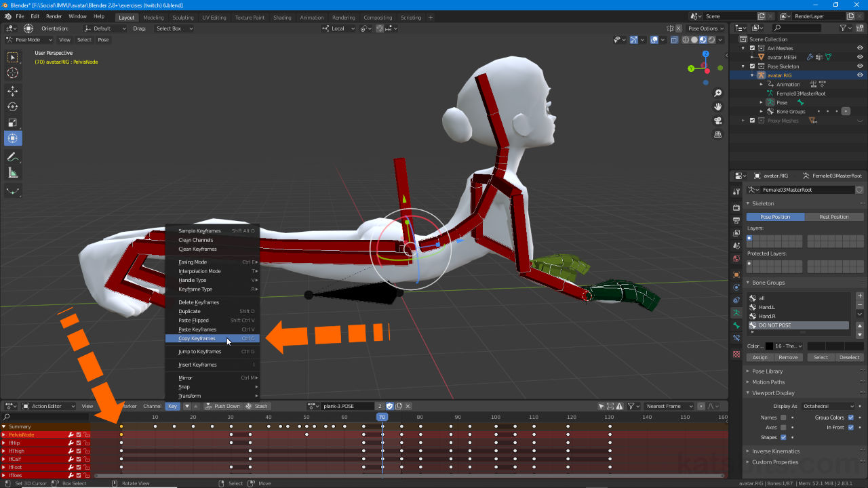Open the Tool properties tab
This screenshot has height=488, width=868.
[x=736, y=192]
